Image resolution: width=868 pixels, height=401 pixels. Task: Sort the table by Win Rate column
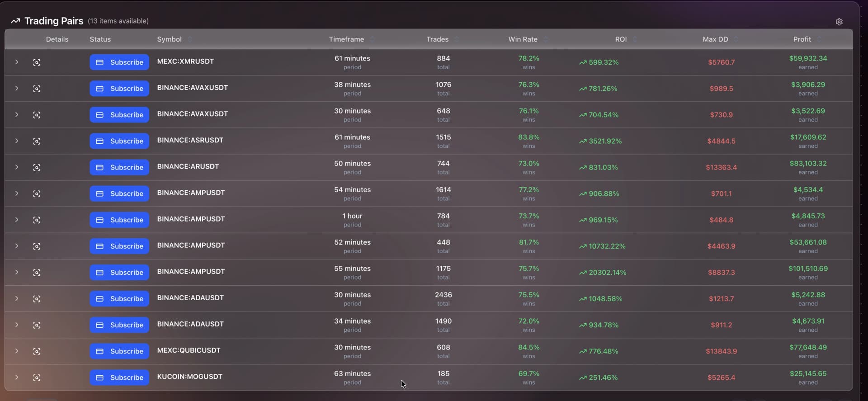tap(546, 39)
